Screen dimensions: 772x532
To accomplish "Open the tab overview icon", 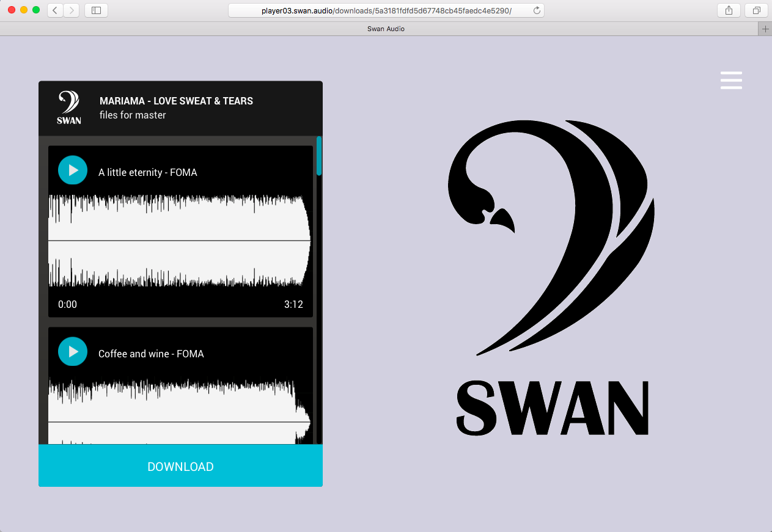I will pyautogui.click(x=756, y=10).
